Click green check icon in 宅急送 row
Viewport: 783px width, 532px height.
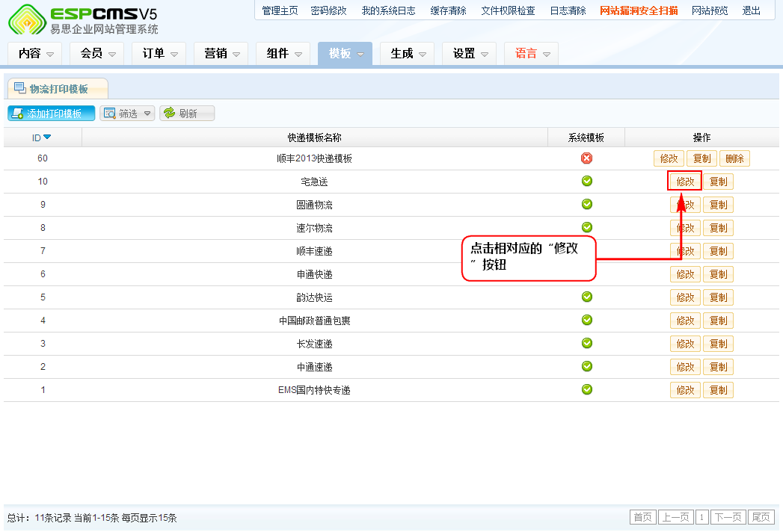point(587,181)
